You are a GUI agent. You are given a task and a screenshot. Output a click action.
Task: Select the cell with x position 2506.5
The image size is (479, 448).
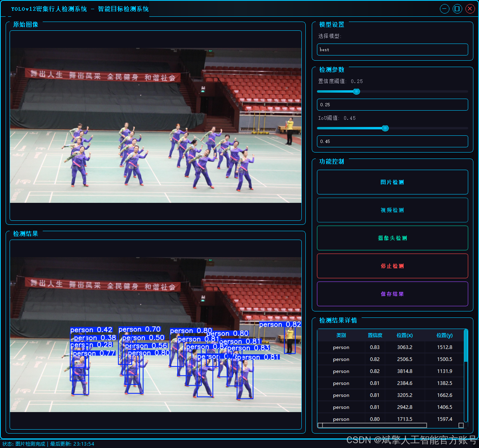[405, 359]
